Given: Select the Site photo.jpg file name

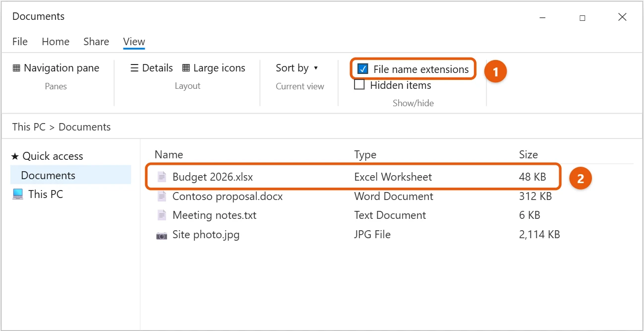Looking at the screenshot, I should [206, 235].
